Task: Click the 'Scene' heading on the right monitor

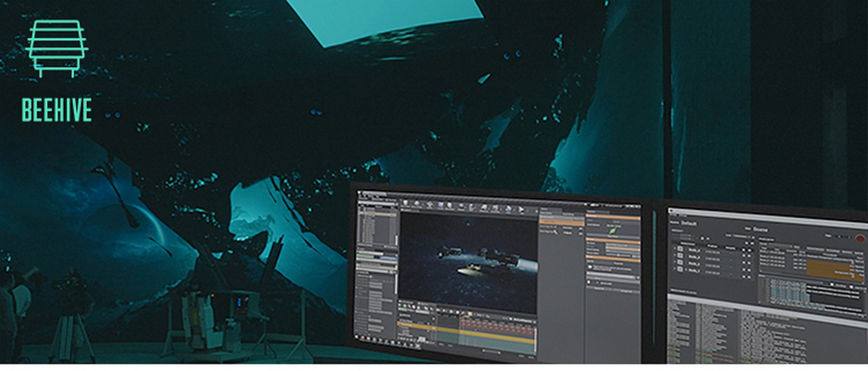Action: (x=760, y=229)
